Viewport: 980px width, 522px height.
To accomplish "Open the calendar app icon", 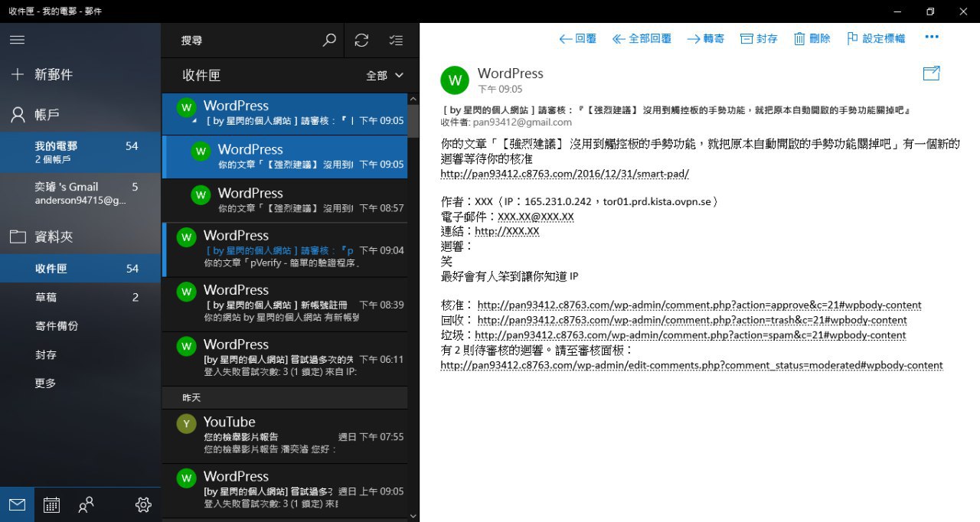I will 51,504.
